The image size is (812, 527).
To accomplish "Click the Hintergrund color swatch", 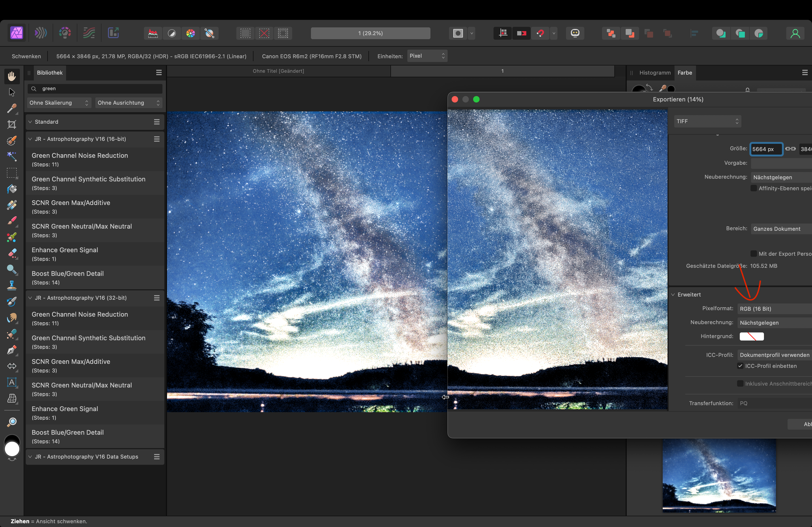I will pos(752,336).
